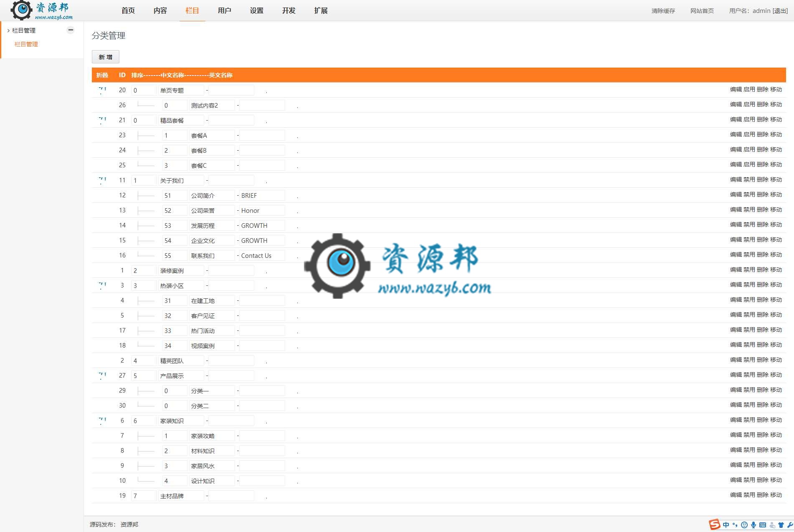The image size is (794, 532).
Task: Click 编辑 for the 单页专题 row
Action: [x=736, y=89]
